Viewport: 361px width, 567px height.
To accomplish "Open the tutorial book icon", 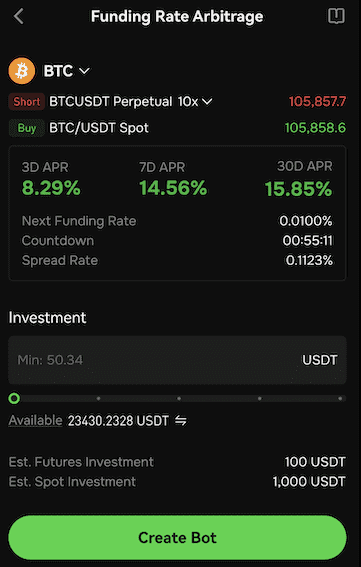I will point(336,16).
